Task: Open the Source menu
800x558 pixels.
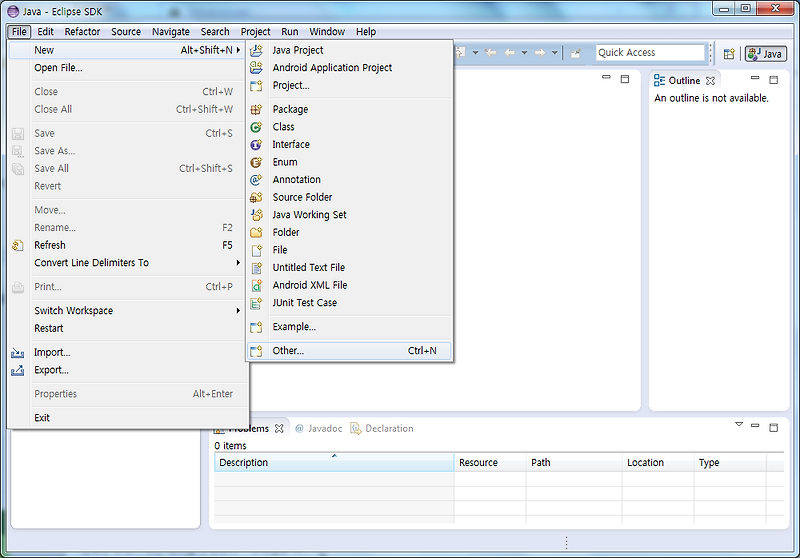Action: click(x=126, y=32)
